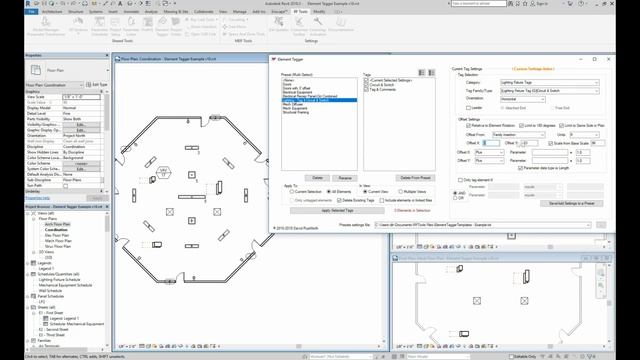Switch to the Collaborate ribbon tab
This screenshot has width=640, height=360.
coord(204,12)
